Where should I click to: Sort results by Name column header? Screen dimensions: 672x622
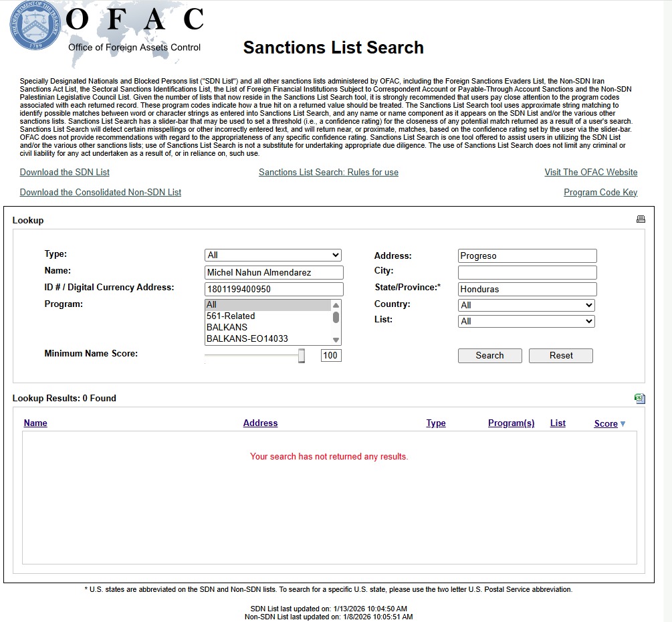[x=35, y=423]
